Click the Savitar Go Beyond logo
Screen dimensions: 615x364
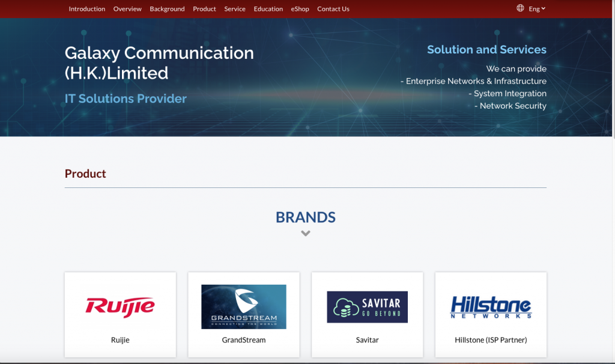pos(367,307)
